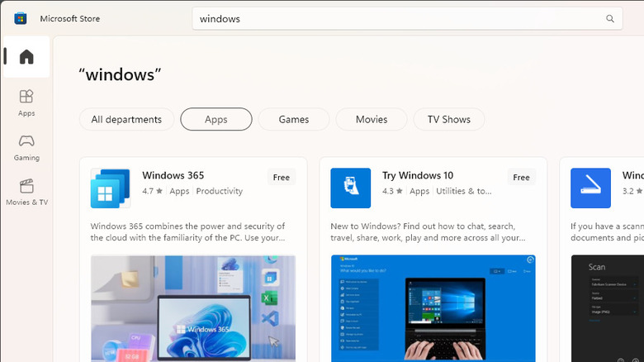Go to Home in the sidebar

coord(26,57)
